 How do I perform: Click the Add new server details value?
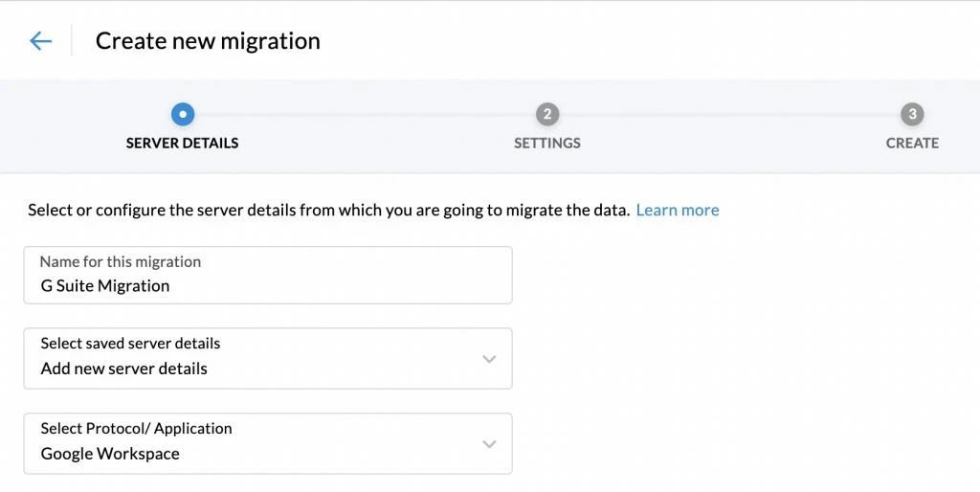coord(124,369)
